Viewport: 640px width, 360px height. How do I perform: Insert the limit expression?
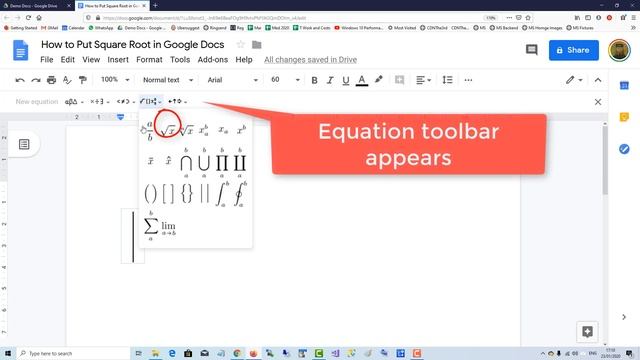click(168, 228)
